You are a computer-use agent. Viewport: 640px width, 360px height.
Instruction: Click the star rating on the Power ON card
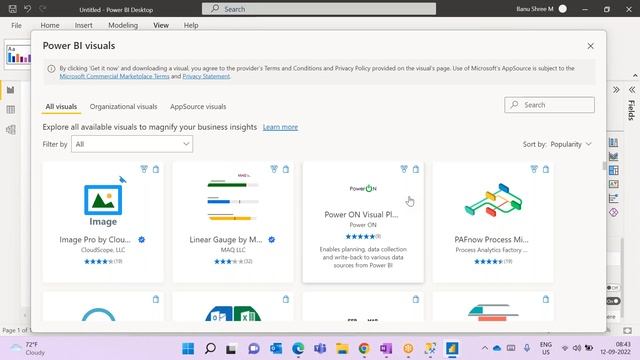click(x=360, y=236)
